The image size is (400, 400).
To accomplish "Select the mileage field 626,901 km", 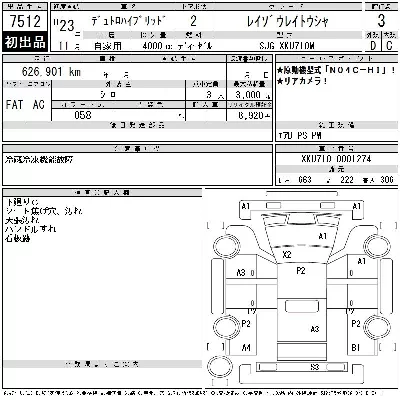I will [x=51, y=72].
